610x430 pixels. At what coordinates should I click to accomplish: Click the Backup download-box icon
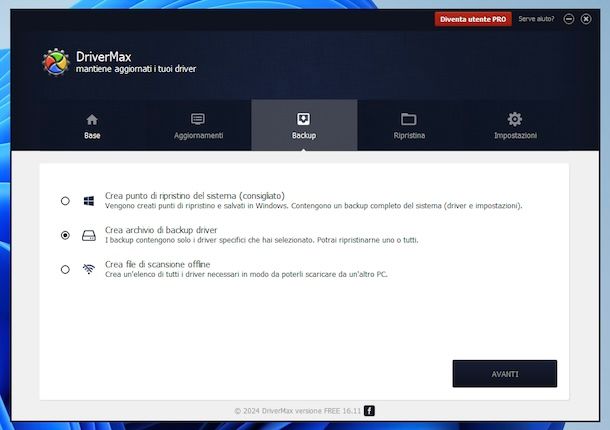point(303,119)
